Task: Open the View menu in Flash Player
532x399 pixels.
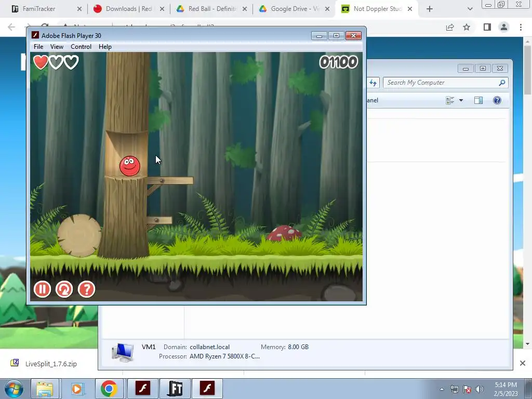Action: pos(57,47)
